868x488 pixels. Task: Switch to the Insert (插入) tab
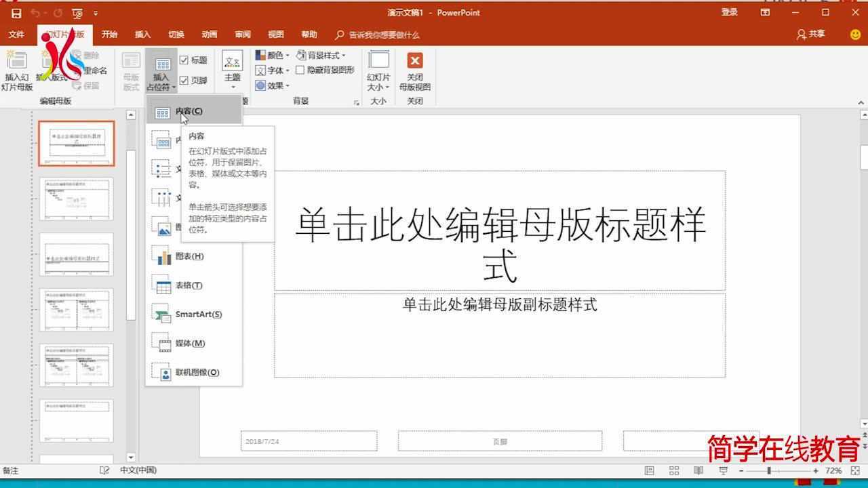point(142,35)
